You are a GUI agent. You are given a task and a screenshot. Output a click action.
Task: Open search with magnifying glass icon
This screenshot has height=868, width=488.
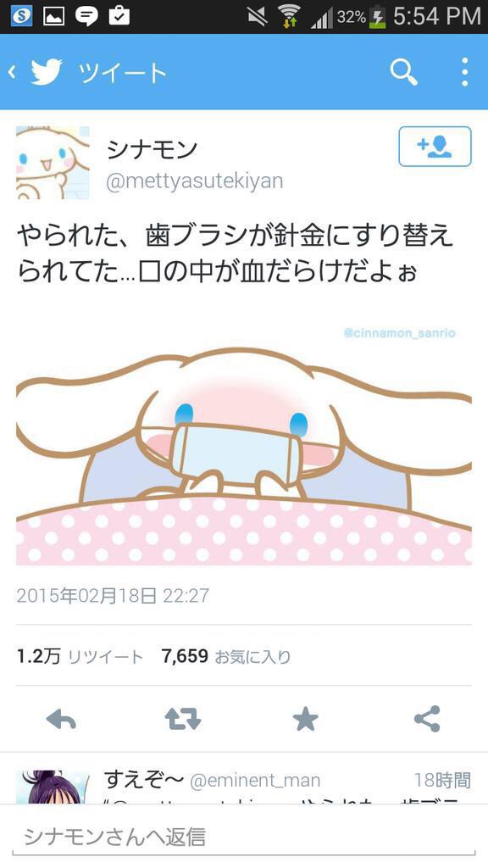(x=404, y=72)
